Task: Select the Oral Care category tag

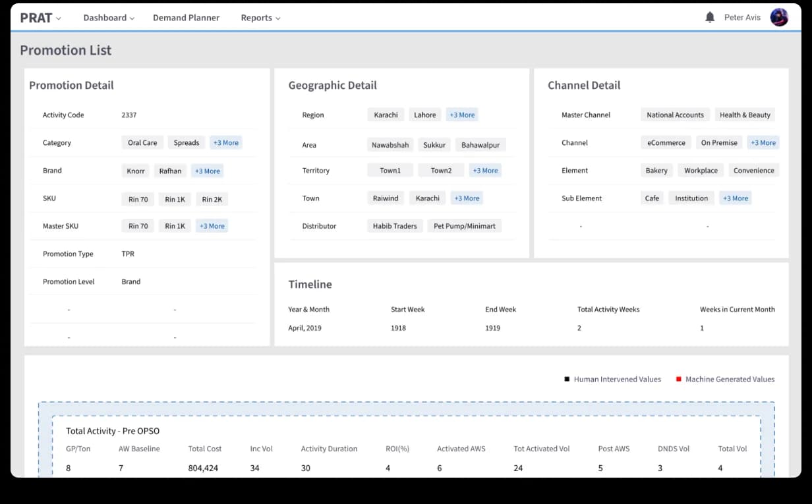Action: [x=142, y=142]
